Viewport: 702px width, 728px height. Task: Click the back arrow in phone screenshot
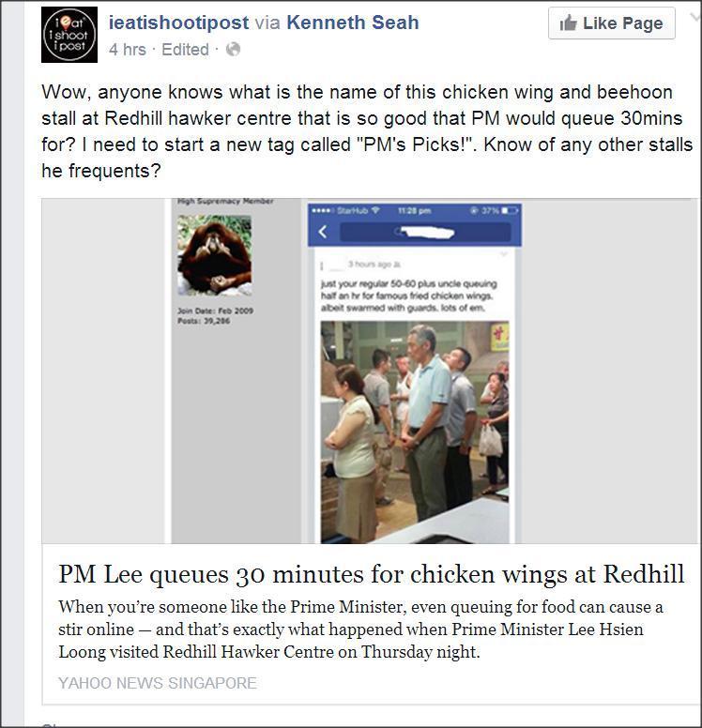tap(323, 231)
